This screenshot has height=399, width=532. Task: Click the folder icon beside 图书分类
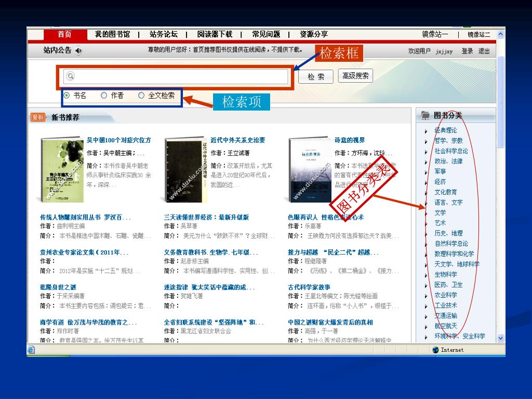(425, 115)
